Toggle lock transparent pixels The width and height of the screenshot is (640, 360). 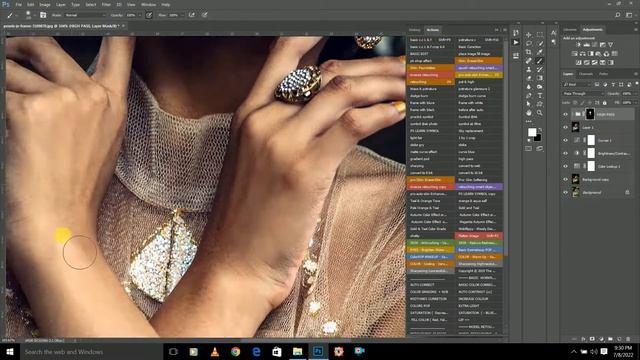point(576,103)
